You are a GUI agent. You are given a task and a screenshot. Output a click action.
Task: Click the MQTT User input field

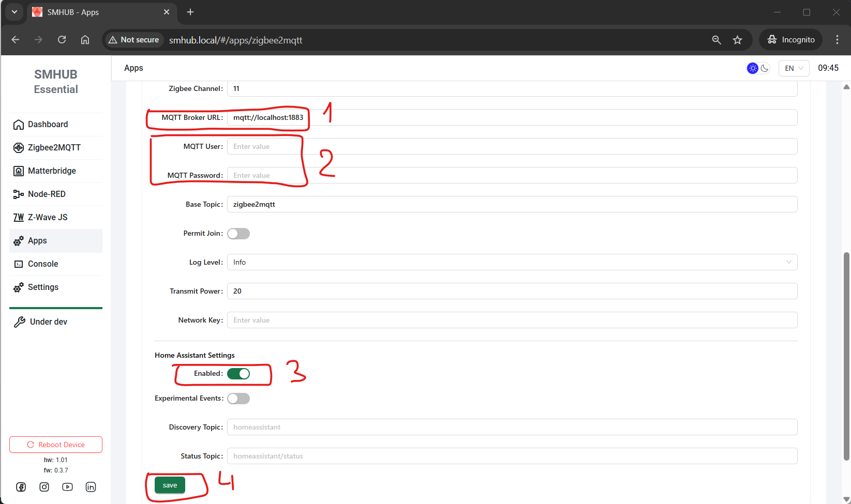click(x=512, y=146)
